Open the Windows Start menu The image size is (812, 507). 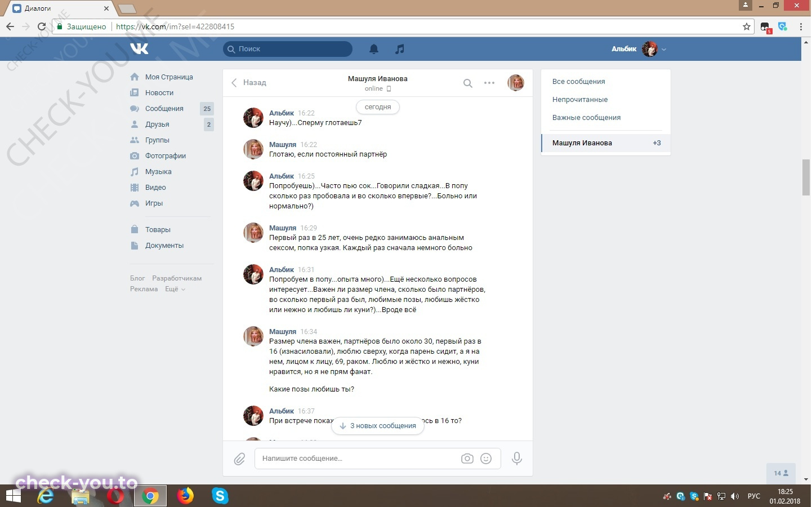click(x=14, y=496)
